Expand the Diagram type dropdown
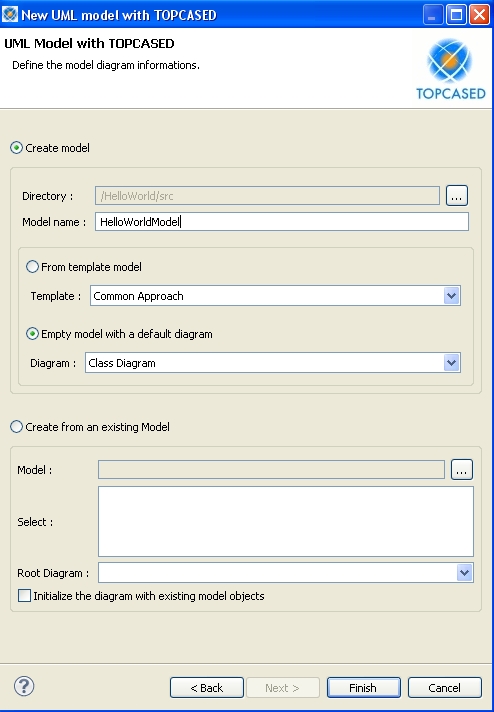494x712 pixels. [451, 363]
